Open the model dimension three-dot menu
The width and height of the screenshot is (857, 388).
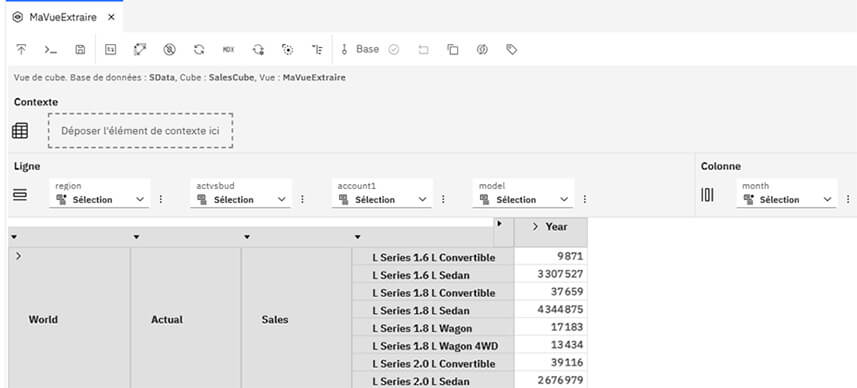[585, 199]
